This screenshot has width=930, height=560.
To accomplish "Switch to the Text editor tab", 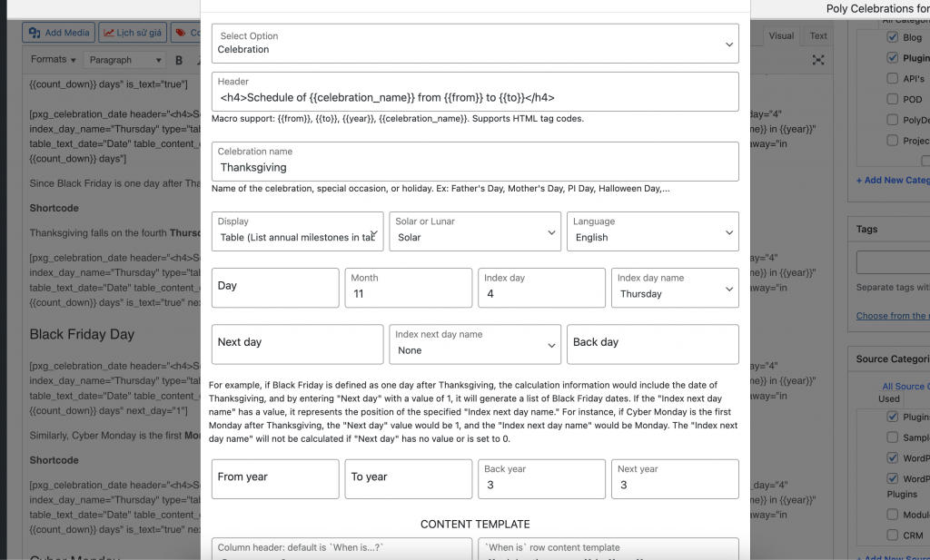I will click(x=817, y=35).
